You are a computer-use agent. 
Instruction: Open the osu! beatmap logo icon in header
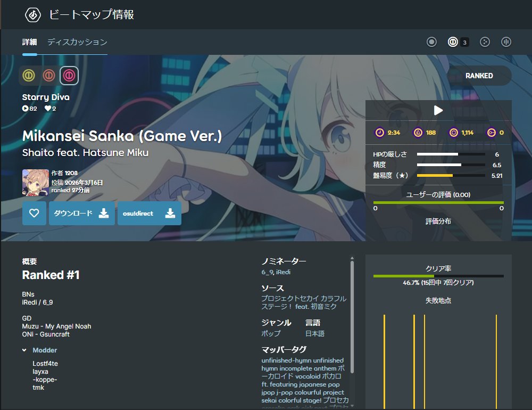(33, 15)
